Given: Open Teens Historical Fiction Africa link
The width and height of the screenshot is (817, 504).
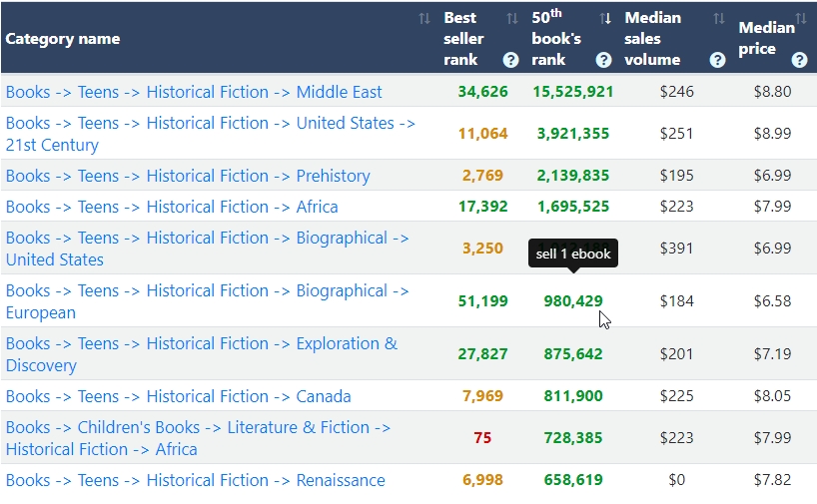Looking at the screenshot, I should pos(172,207).
